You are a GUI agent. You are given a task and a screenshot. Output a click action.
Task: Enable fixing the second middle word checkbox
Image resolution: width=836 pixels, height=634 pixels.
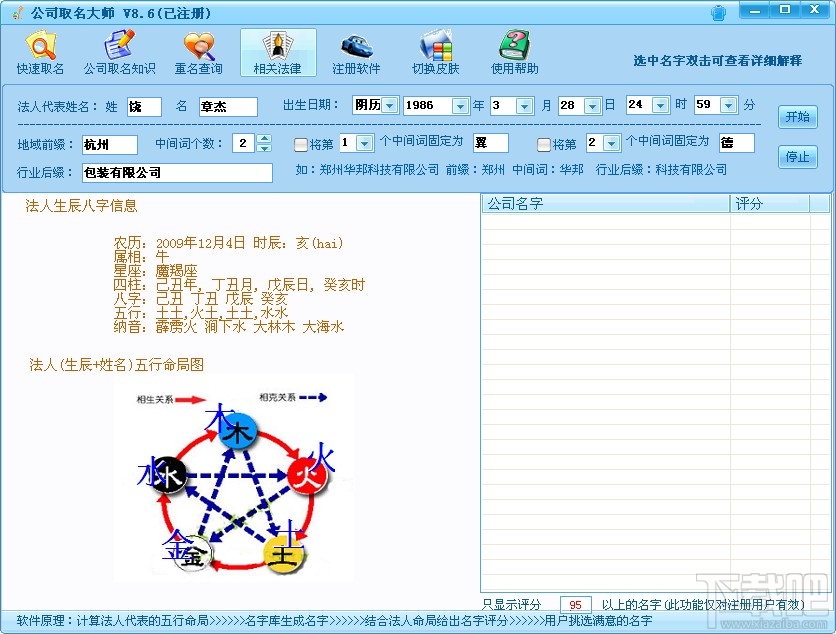pyautogui.click(x=543, y=145)
